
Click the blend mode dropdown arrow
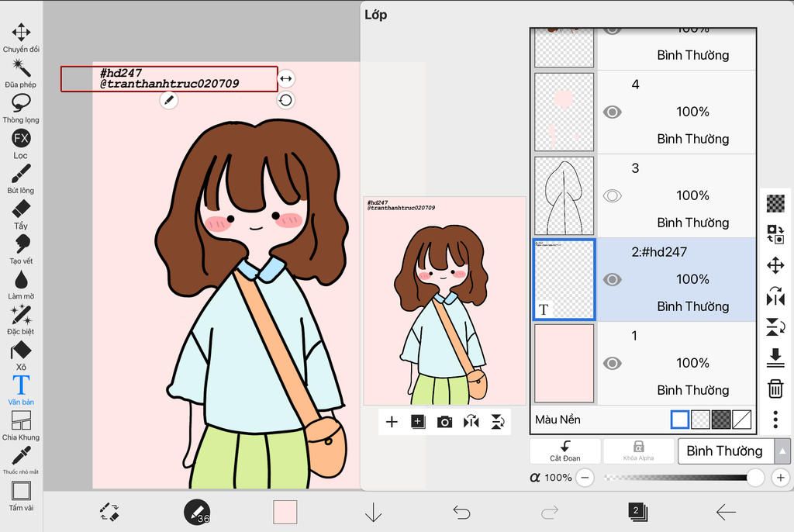pyautogui.click(x=782, y=451)
